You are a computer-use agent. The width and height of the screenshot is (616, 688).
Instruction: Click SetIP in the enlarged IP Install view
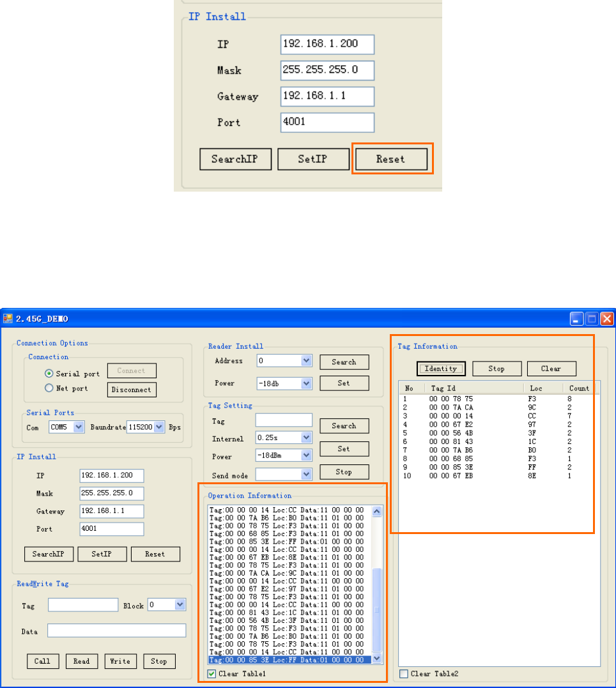click(x=314, y=159)
